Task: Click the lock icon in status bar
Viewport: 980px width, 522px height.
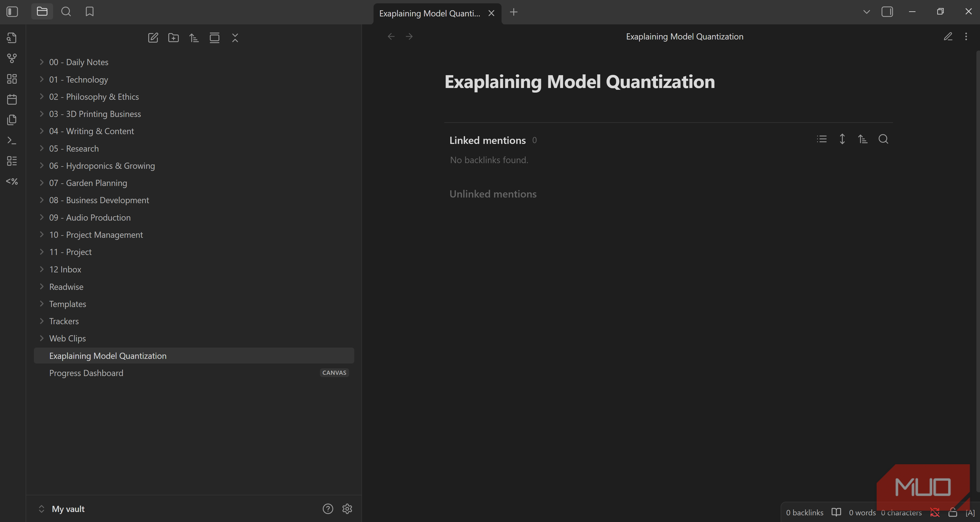Action: [x=953, y=513]
